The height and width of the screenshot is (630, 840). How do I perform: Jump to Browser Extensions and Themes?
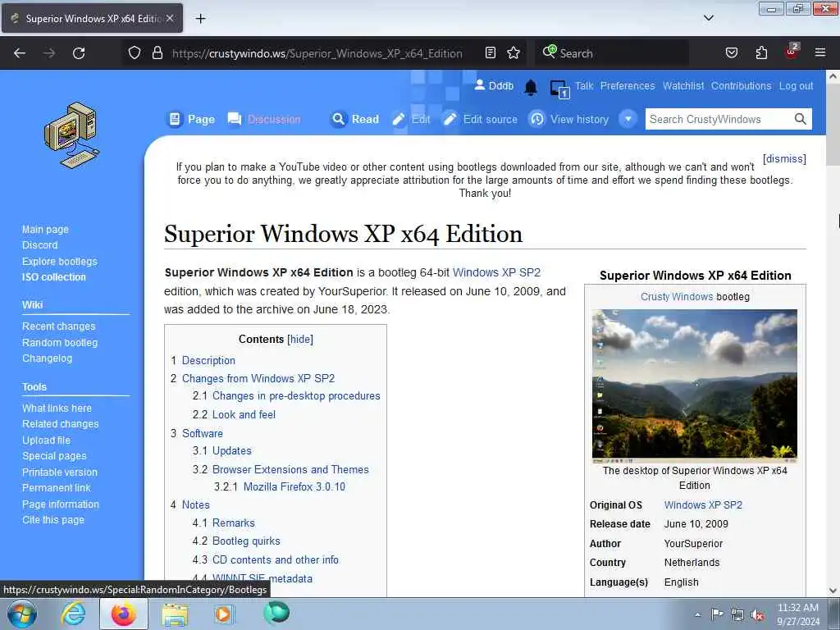click(x=290, y=469)
